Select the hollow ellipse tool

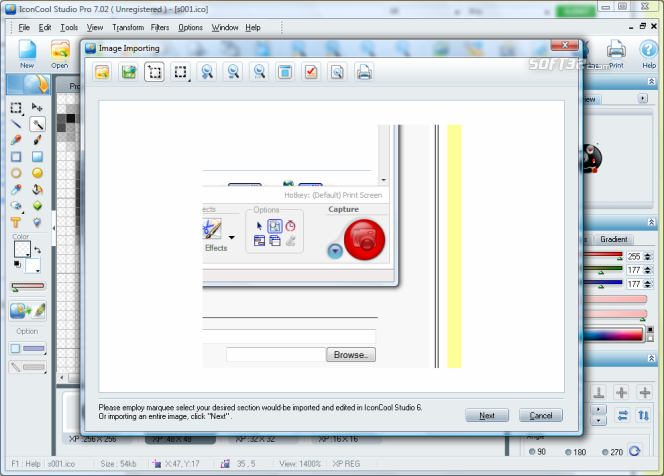(16, 173)
